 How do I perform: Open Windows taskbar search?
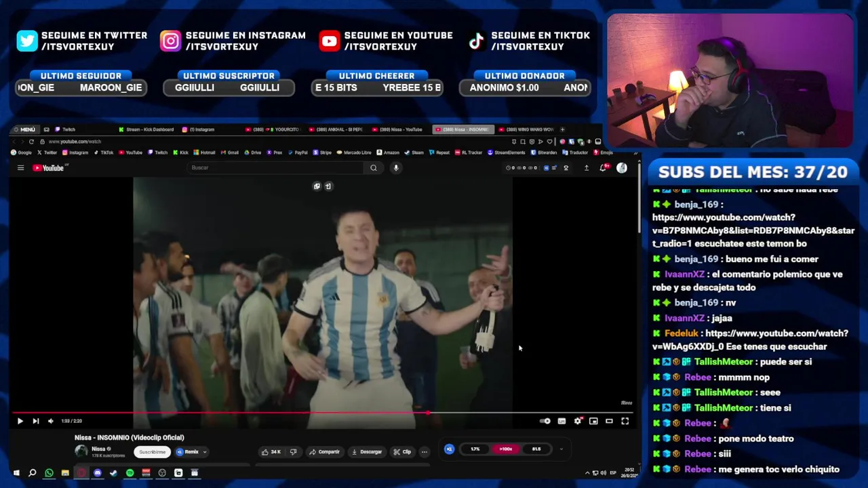tap(32, 472)
